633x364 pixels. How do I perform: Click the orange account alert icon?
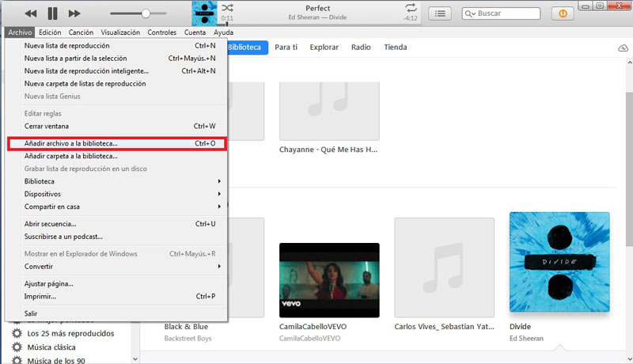click(563, 13)
